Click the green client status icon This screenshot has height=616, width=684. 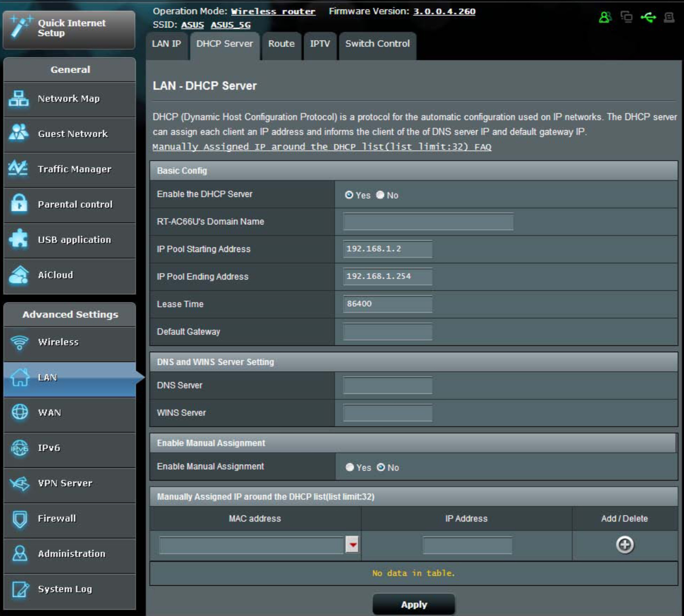point(605,17)
